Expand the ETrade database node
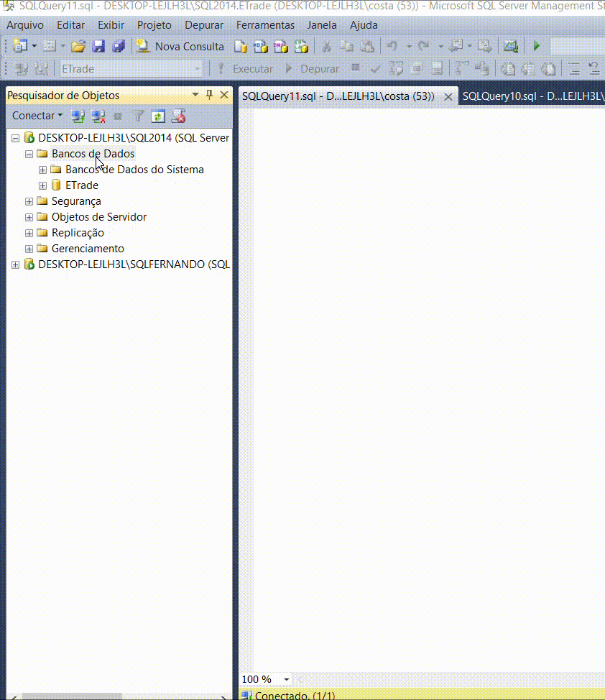Image resolution: width=605 pixels, height=700 pixels. (x=42, y=185)
